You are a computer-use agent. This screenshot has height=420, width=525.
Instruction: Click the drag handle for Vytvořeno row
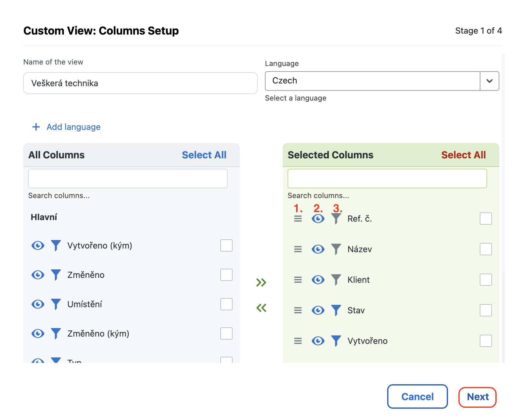pos(298,341)
